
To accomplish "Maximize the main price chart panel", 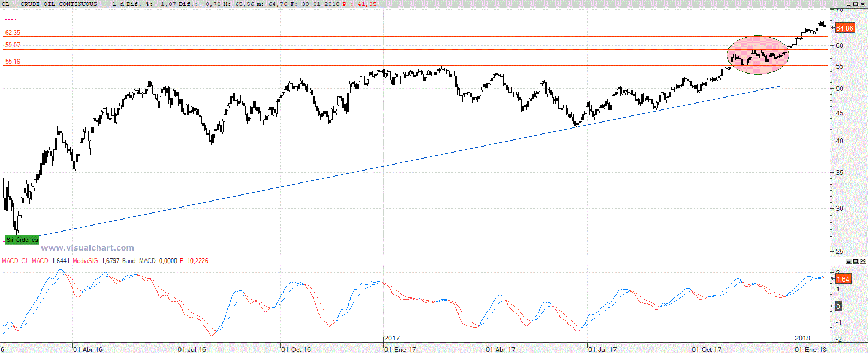I will pyautogui.click(x=855, y=4).
